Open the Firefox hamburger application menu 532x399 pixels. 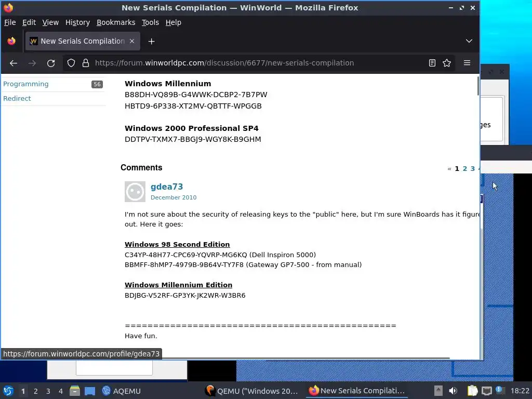point(467,63)
